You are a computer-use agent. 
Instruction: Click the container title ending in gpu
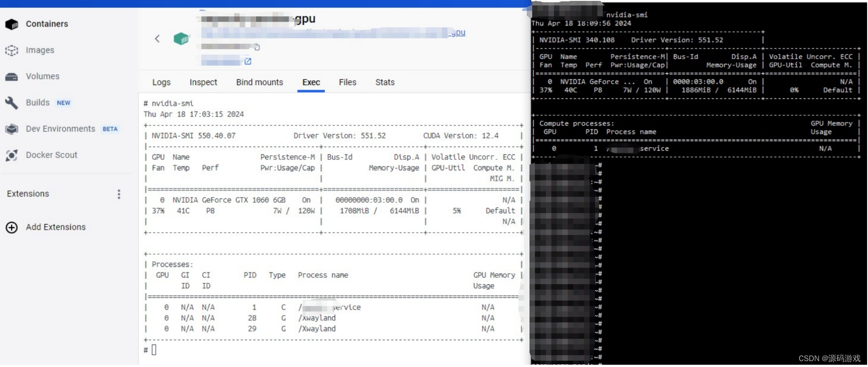258,19
